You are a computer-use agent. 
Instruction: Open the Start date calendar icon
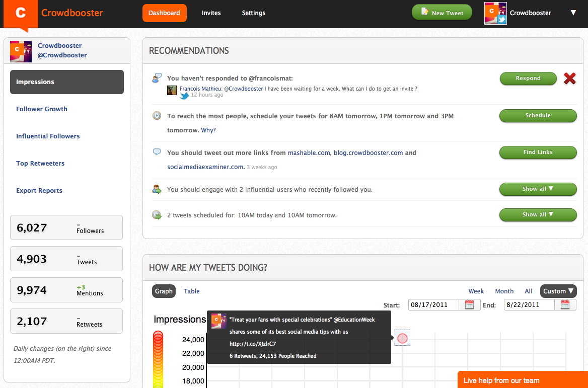470,304
